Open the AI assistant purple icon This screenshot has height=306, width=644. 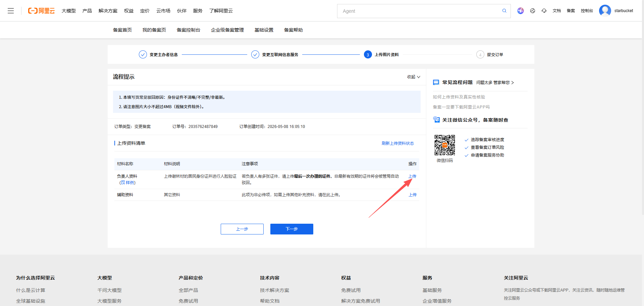tap(520, 11)
